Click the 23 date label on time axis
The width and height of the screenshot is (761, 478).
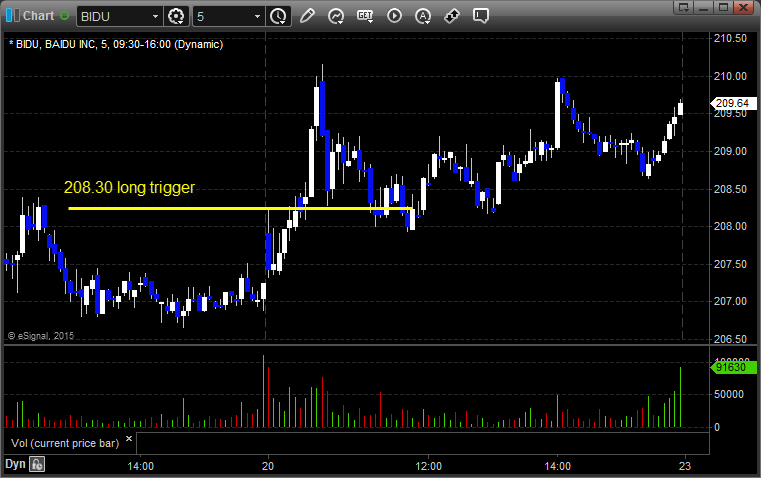coord(685,466)
